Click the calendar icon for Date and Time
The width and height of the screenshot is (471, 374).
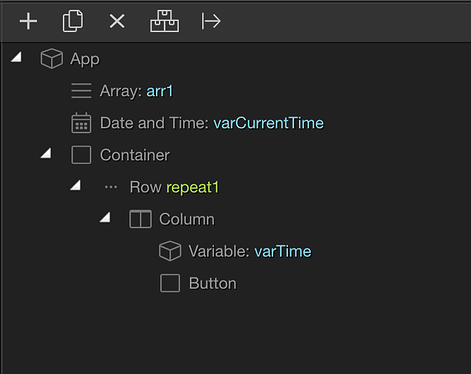coord(81,123)
